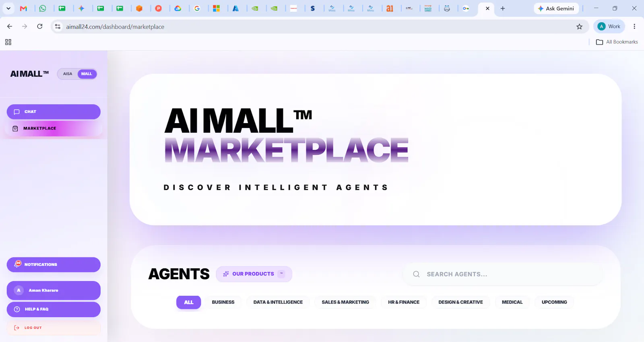Expand the tab search dropdown arrow
The height and width of the screenshot is (342, 644).
8,8
